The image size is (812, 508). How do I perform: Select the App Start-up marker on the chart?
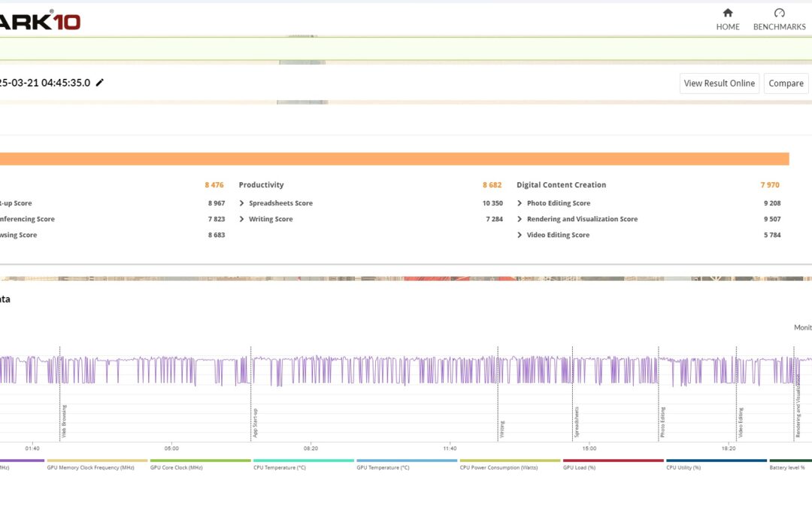pos(255,423)
